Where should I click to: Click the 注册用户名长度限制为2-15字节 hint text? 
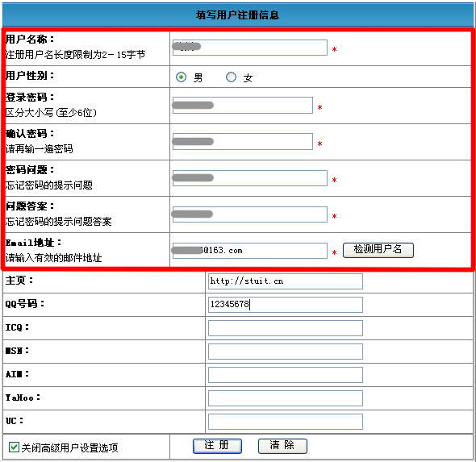tap(75, 55)
